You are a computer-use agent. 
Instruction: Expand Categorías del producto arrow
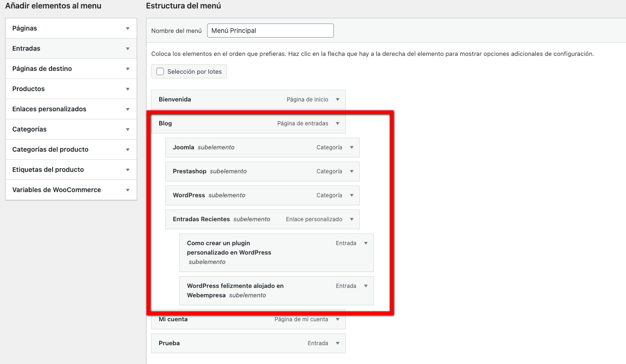pyautogui.click(x=128, y=150)
